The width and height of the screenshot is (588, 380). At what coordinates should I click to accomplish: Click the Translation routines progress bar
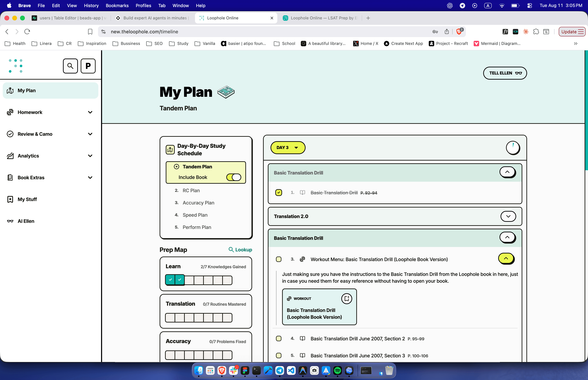(x=199, y=318)
